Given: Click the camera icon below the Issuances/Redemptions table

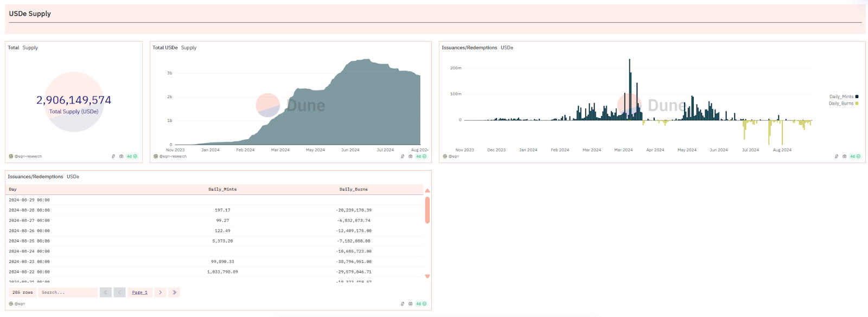Looking at the screenshot, I should pos(411,303).
